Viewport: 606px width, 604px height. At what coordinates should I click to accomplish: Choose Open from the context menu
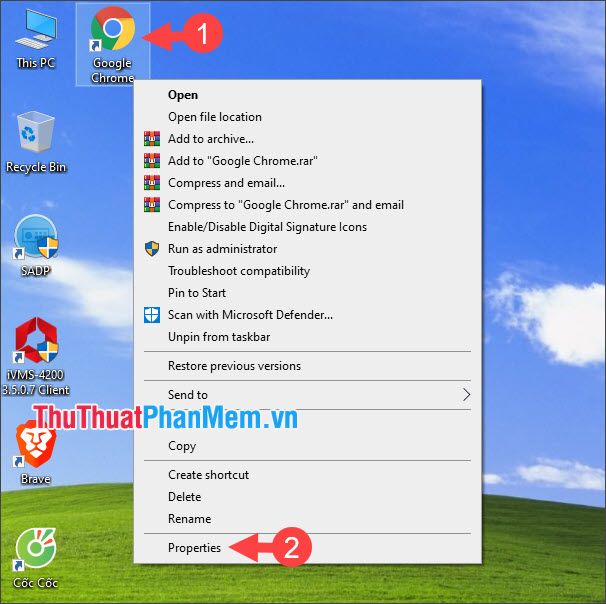click(x=183, y=95)
